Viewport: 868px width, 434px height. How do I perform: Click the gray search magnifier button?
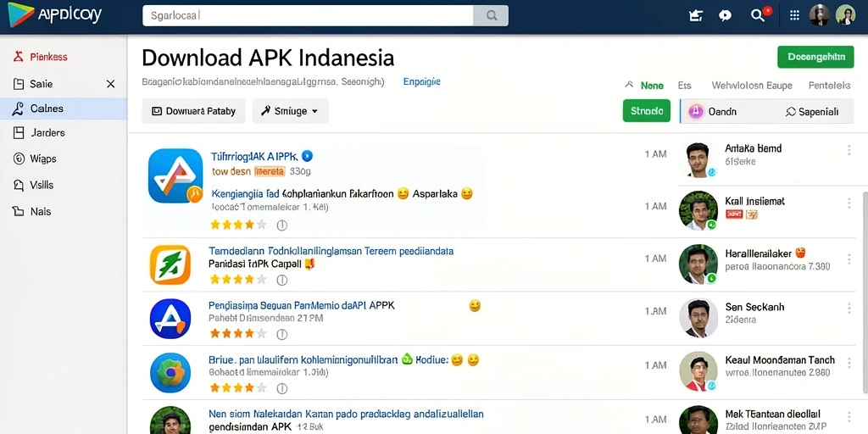click(491, 16)
